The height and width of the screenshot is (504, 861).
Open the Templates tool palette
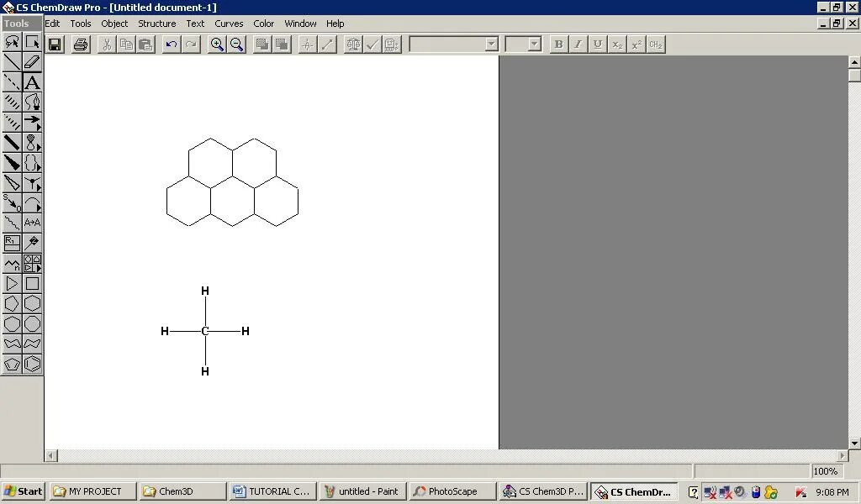coord(33,264)
